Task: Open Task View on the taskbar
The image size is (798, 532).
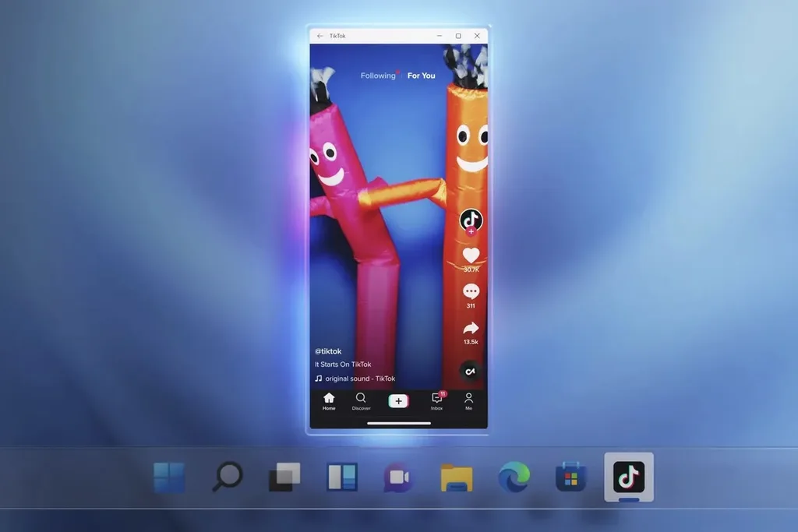Action: pyautogui.click(x=284, y=477)
